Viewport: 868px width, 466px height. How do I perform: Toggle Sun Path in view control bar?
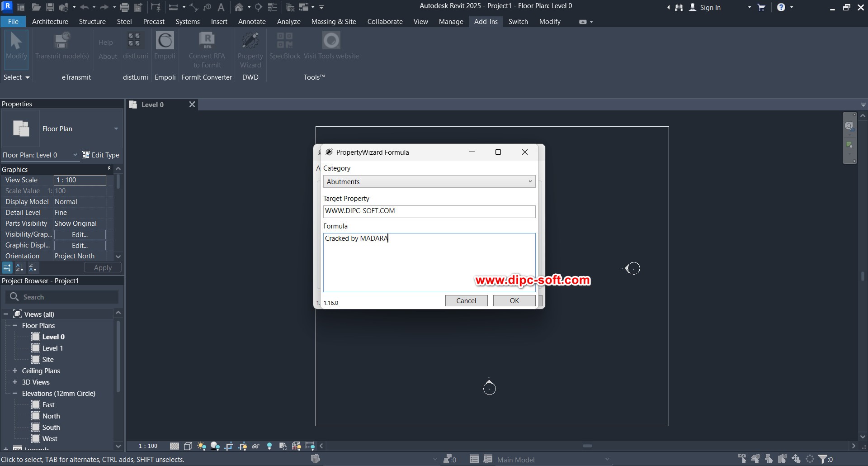(x=202, y=446)
